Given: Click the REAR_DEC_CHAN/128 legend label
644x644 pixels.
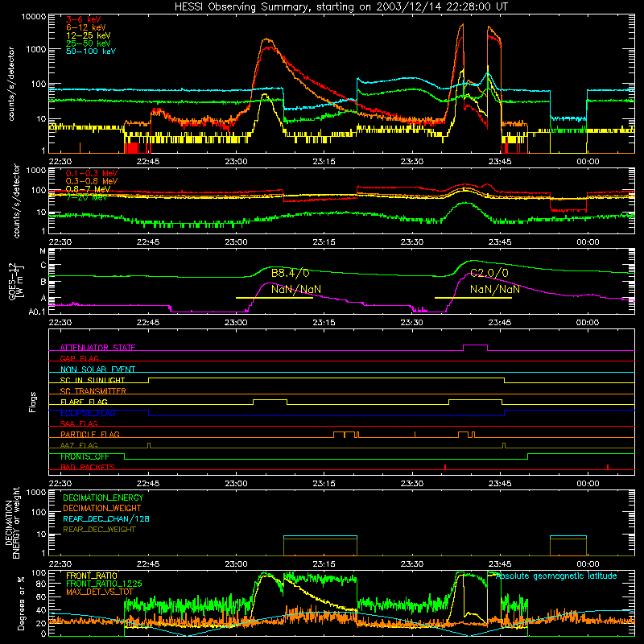Looking at the screenshot, I should [x=106, y=518].
